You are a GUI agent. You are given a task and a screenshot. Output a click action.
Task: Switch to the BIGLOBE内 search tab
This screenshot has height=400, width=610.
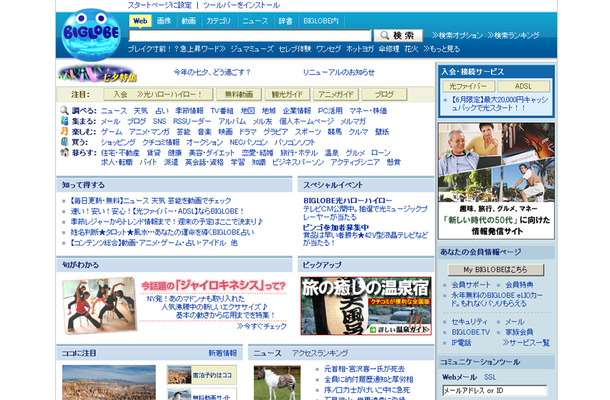coord(321,21)
